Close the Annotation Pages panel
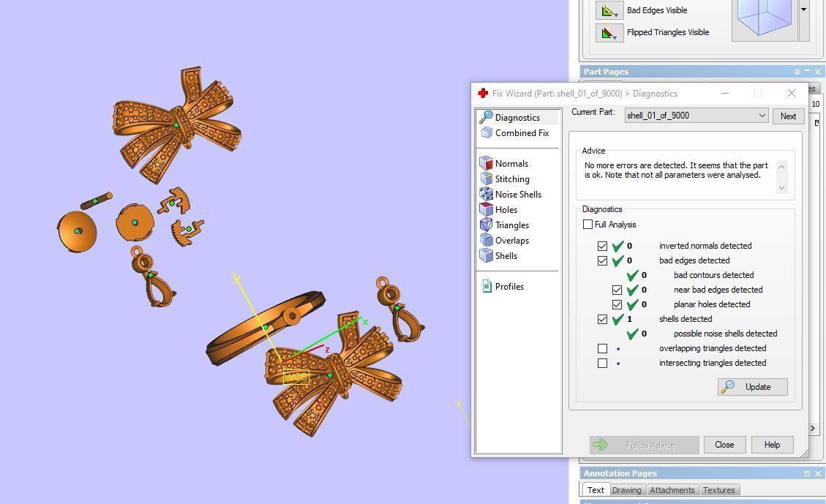This screenshot has height=504, width=826. click(x=818, y=473)
